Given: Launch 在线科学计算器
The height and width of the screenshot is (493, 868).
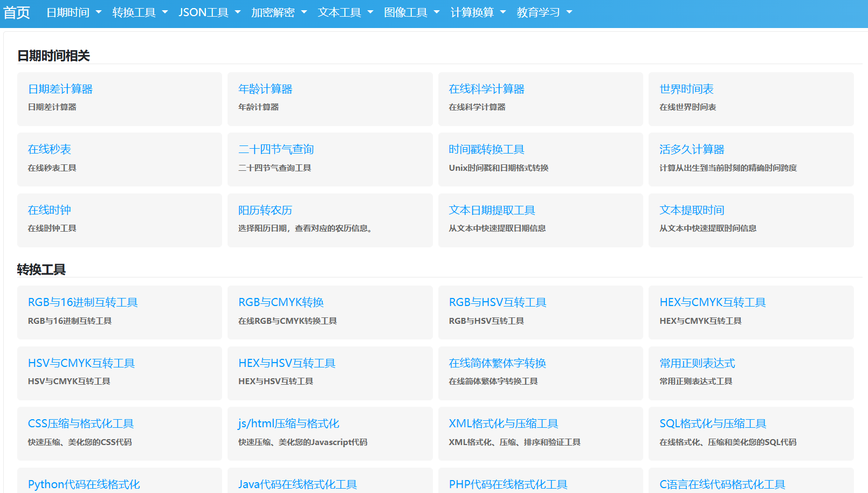Looking at the screenshot, I should 486,89.
